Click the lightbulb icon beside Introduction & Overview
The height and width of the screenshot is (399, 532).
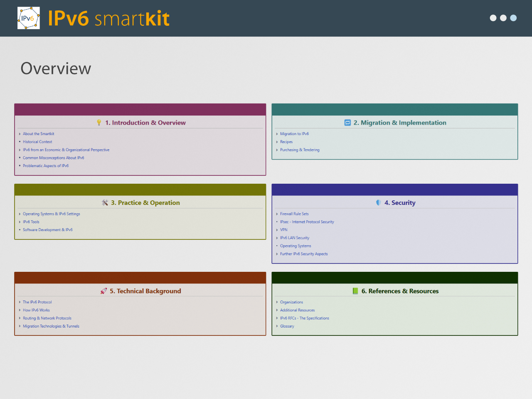[x=99, y=123]
